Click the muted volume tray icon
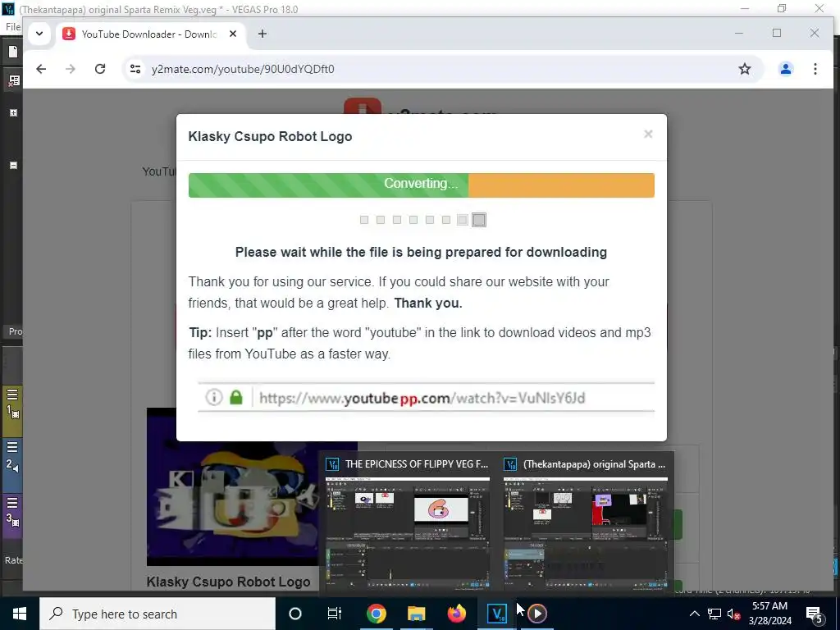This screenshot has height=630, width=840. click(734, 614)
